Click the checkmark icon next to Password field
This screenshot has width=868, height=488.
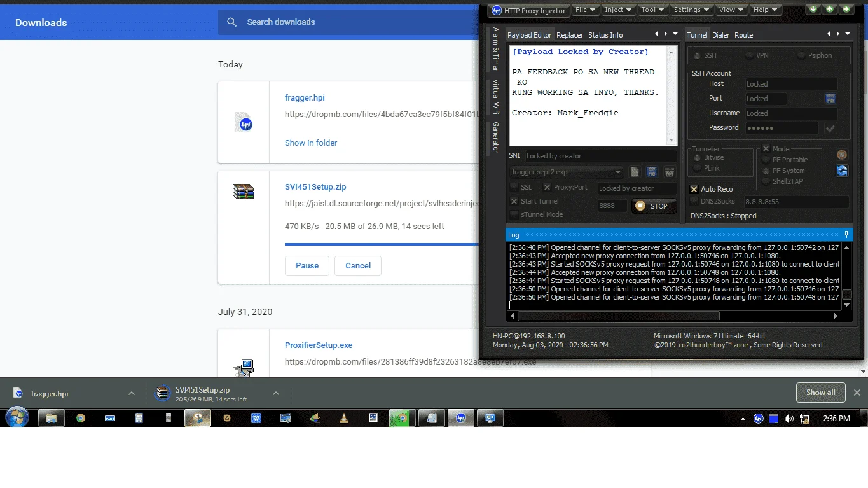830,129
